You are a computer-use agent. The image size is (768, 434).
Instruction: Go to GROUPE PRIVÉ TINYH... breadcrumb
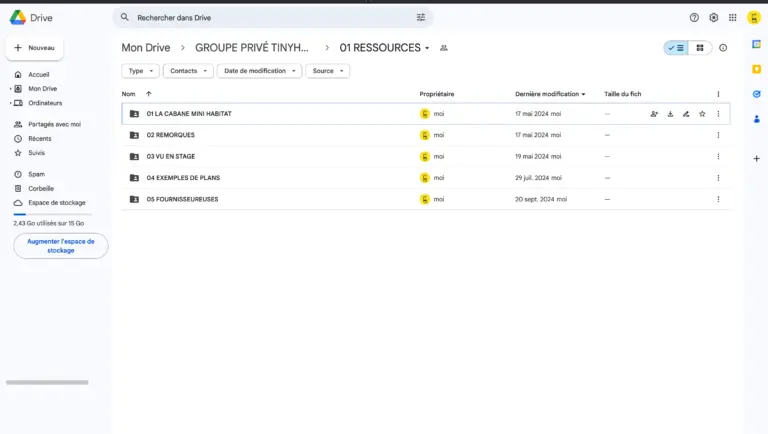click(x=252, y=48)
